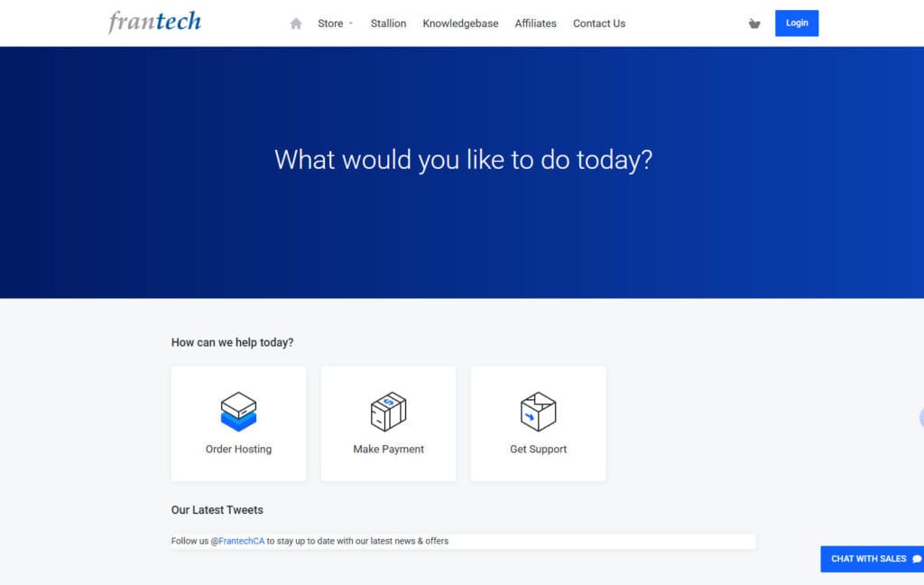Viewport: 924px width, 585px height.
Task: Click the Order Hosting text label
Action: [238, 449]
